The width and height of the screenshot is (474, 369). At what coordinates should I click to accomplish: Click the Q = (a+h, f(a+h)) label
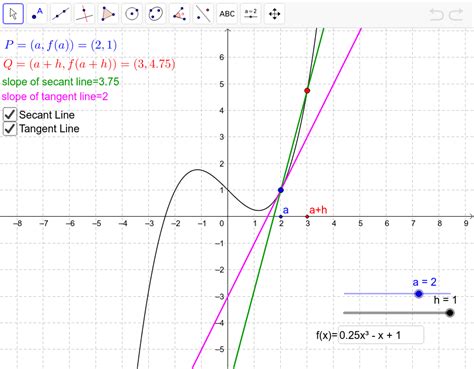click(x=89, y=64)
